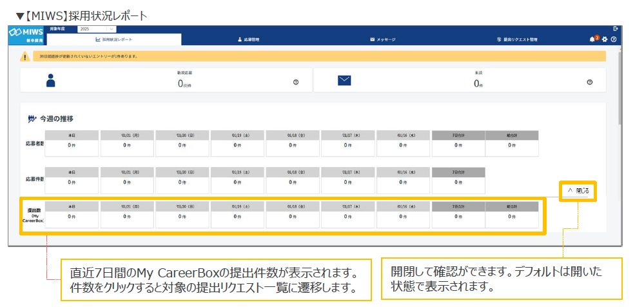The height and width of the screenshot is (307, 644).
Task: Open settings via the gear icon
Action: 605,39
